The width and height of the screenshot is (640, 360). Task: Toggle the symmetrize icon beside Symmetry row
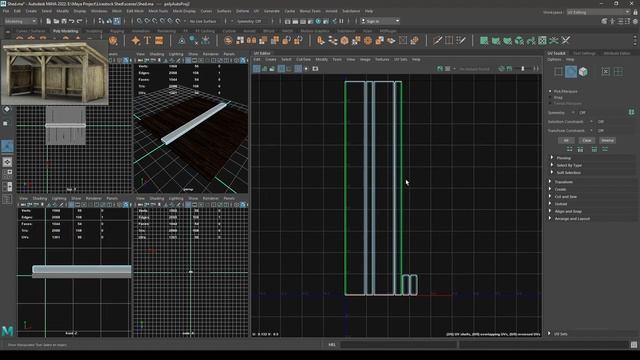pos(632,112)
